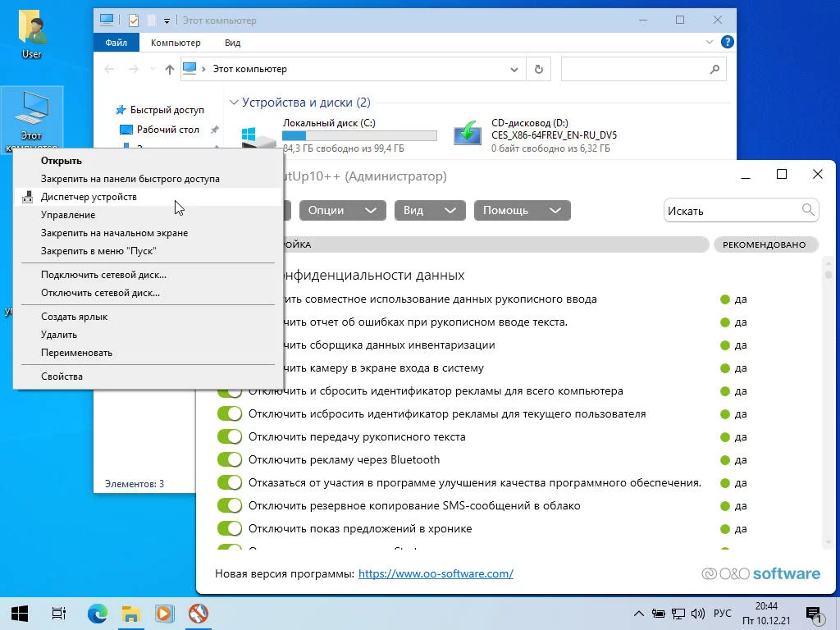Open the 'Файл' tab in Explorer
Image resolution: width=840 pixels, height=630 pixels.
coord(116,43)
